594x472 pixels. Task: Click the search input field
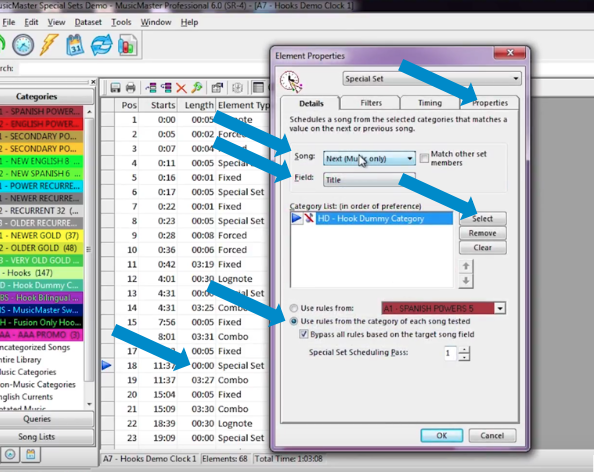[x=144, y=69]
